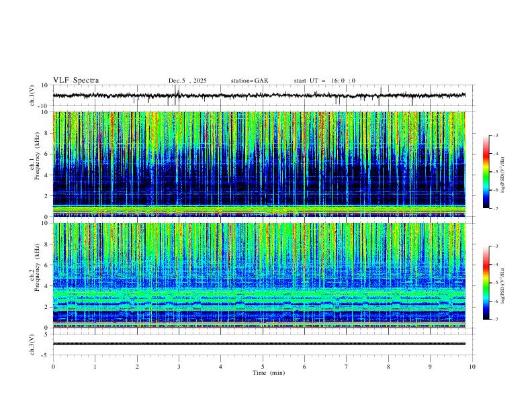Viewport: 532px width, 411px height.
Task: Click time axis tick label "10"
Action: (472, 367)
